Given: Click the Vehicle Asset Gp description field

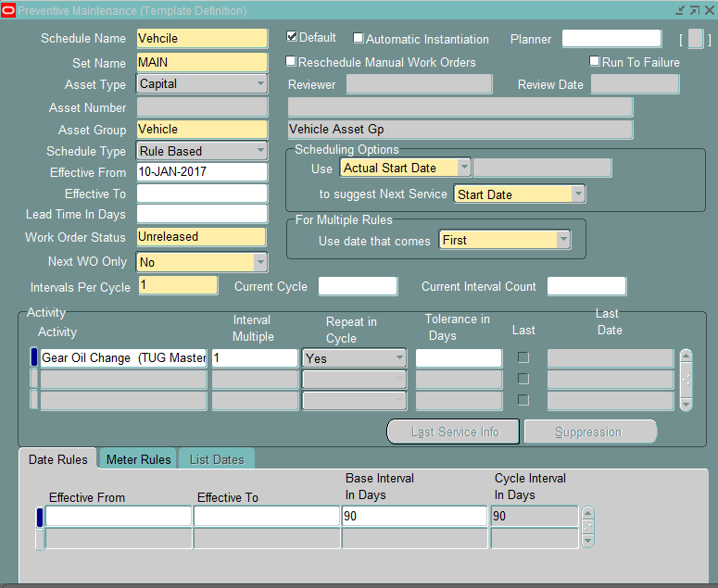Looking at the screenshot, I should pos(460,130).
